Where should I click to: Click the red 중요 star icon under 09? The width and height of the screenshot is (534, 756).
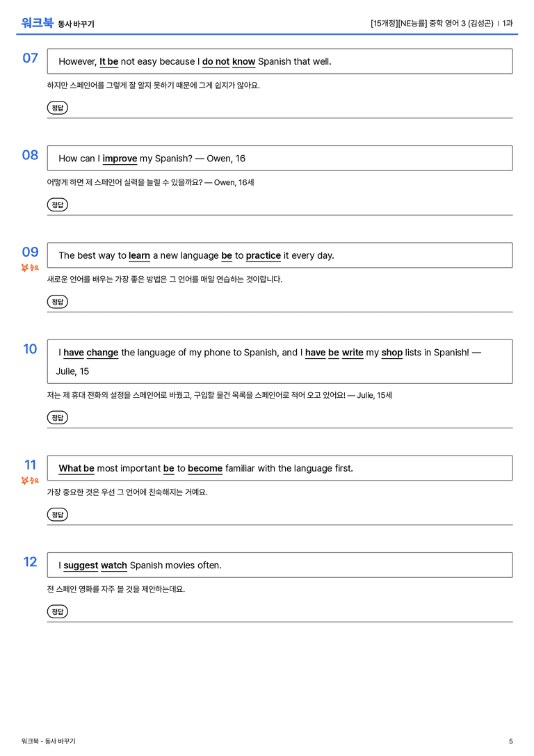pos(30,268)
